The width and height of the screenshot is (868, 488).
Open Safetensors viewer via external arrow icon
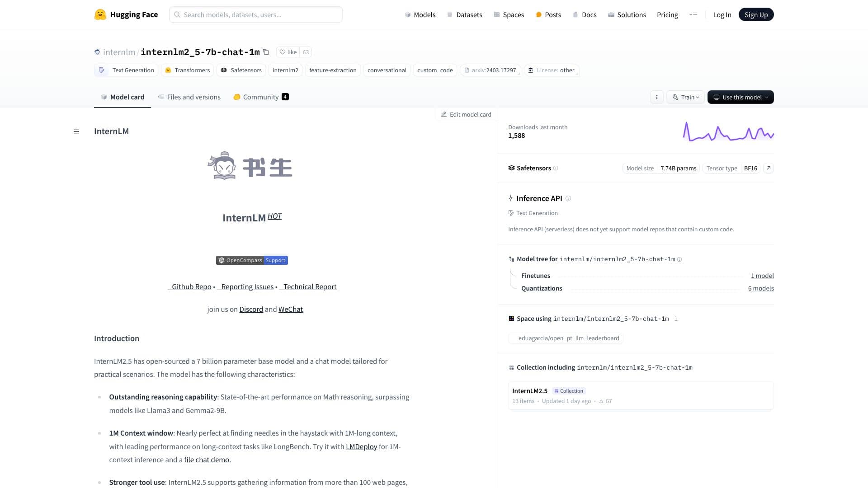pos(768,168)
